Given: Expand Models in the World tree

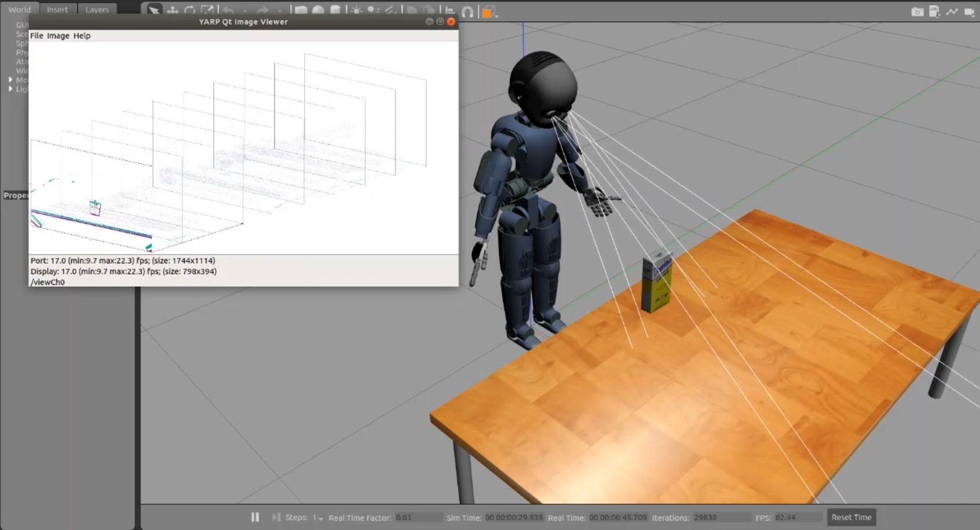Looking at the screenshot, I should (x=10, y=80).
